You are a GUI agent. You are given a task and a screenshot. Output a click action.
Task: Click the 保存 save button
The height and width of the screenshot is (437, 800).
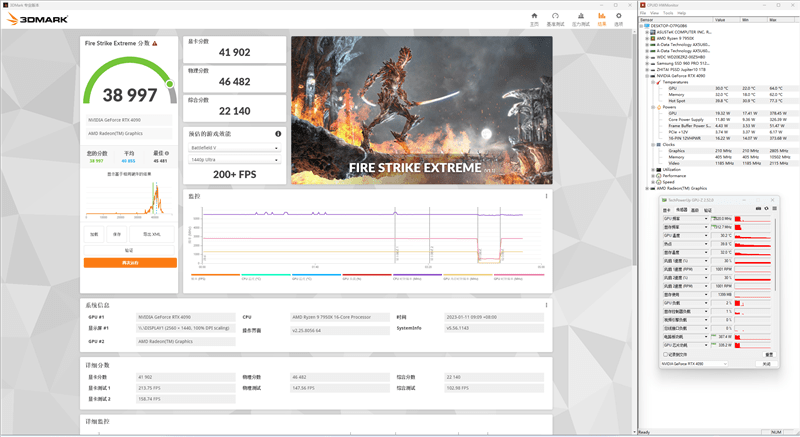point(117,234)
